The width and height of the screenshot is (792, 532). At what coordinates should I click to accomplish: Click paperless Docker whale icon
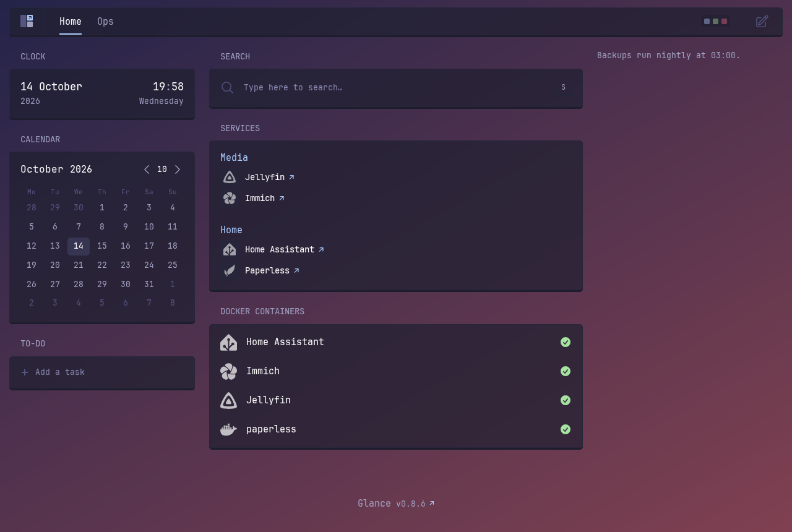click(x=229, y=430)
